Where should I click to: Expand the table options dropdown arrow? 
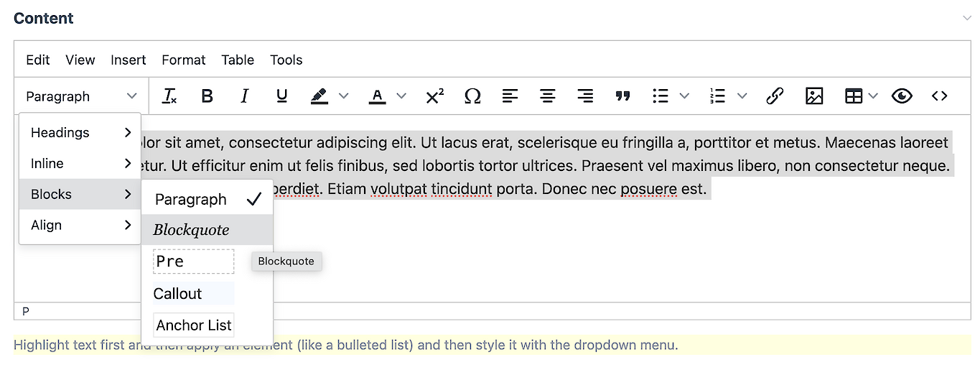(873, 96)
